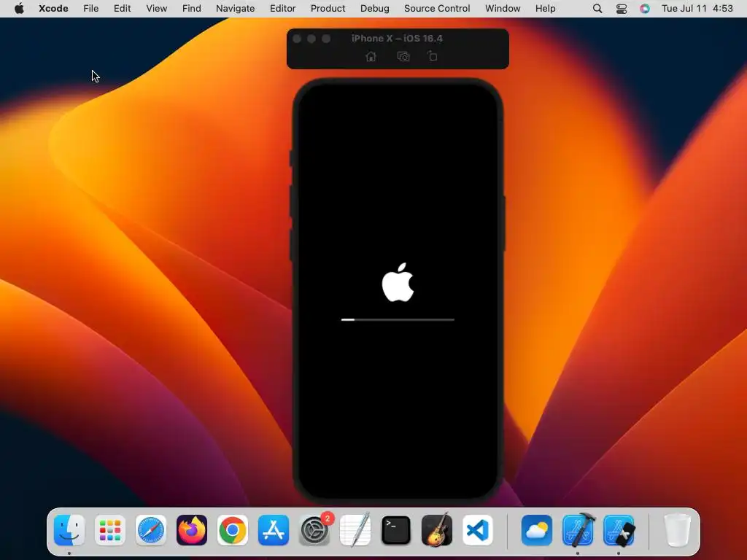Image resolution: width=747 pixels, height=560 pixels.
Task: Open the Find menu
Action: click(192, 8)
